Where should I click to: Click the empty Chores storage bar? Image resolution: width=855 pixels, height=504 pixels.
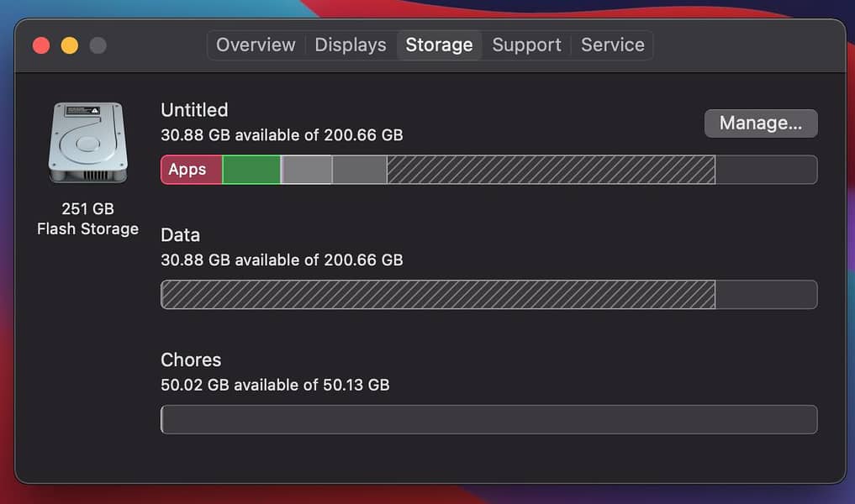pyautogui.click(x=488, y=419)
